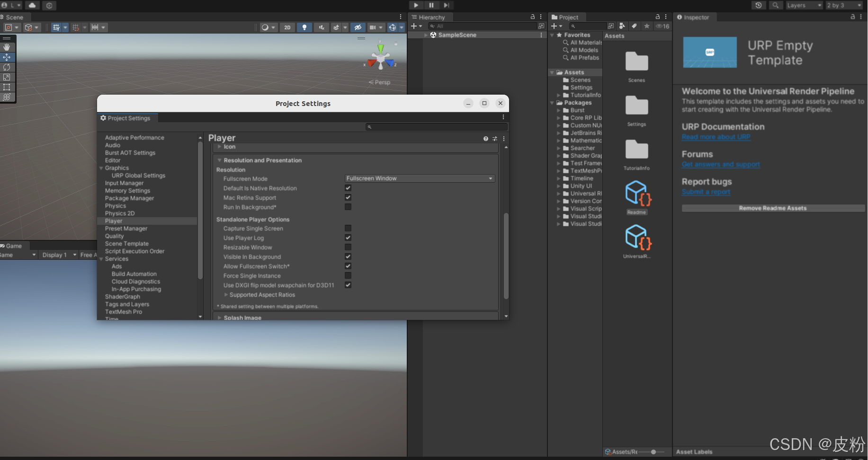Expand SampleScene in Hierarchy
The image size is (868, 460).
click(x=426, y=35)
